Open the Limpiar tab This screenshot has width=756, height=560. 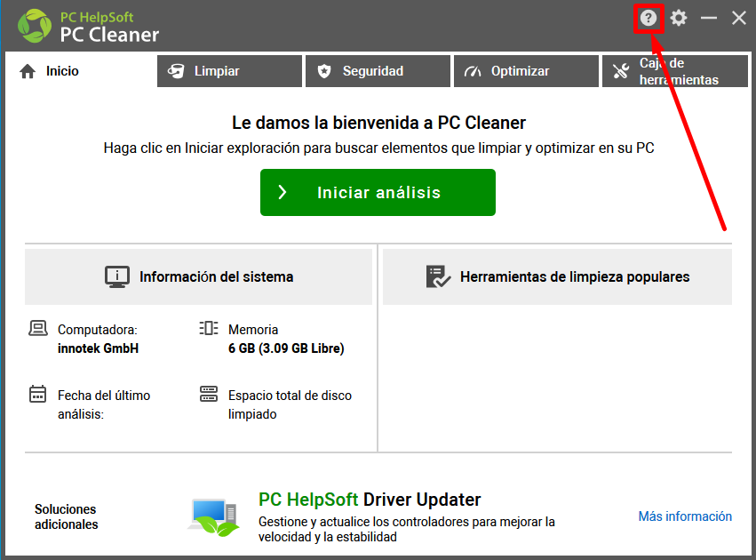229,71
